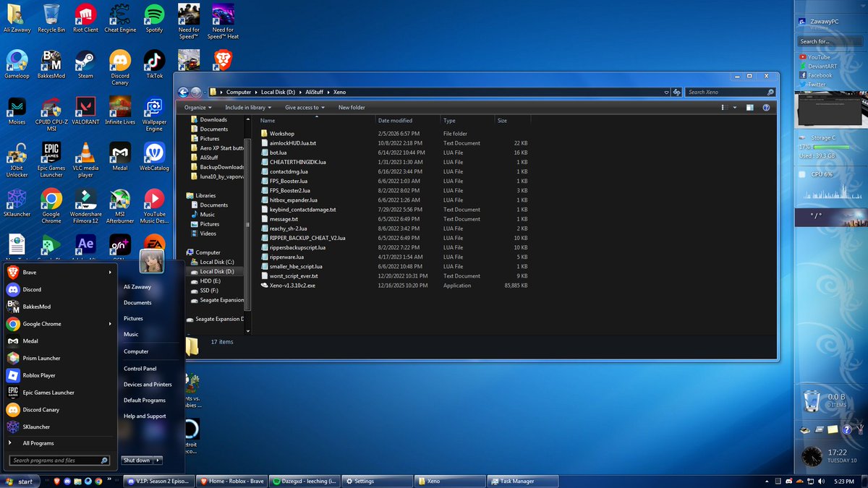
Task: Open Devices and Printers from Start menu
Action: tap(148, 385)
